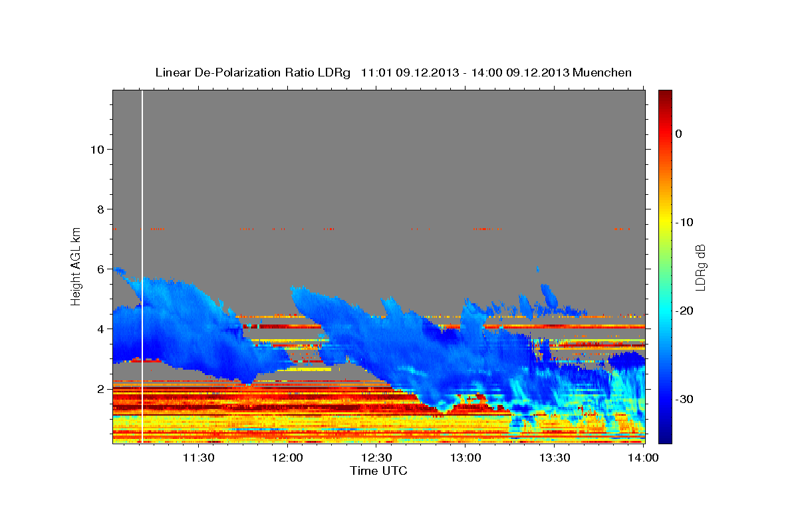The image size is (798, 532).
Task: Click the date range '11:01 09.12.2013 - 14:00 09.12.2013' in the title
Action: tap(464, 72)
